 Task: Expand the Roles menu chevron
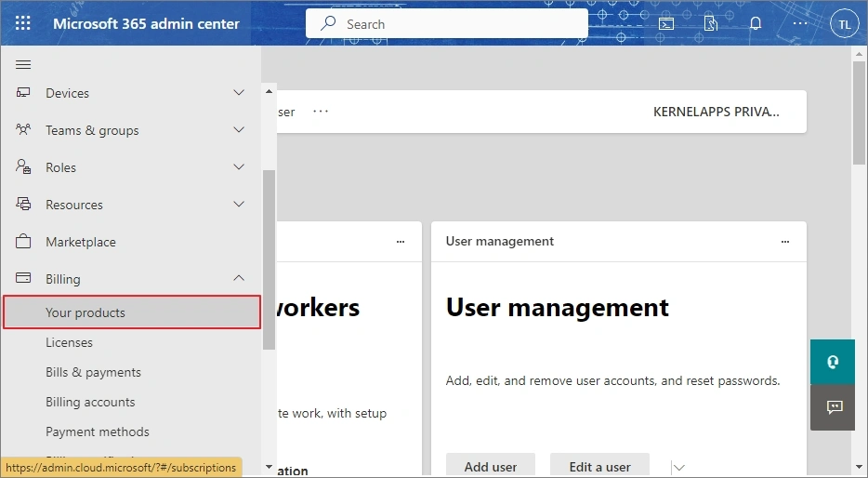[239, 166]
